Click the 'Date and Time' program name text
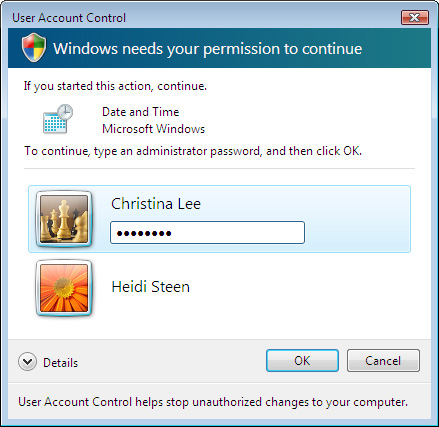Image resolution: width=439 pixels, height=427 pixels. [141, 112]
